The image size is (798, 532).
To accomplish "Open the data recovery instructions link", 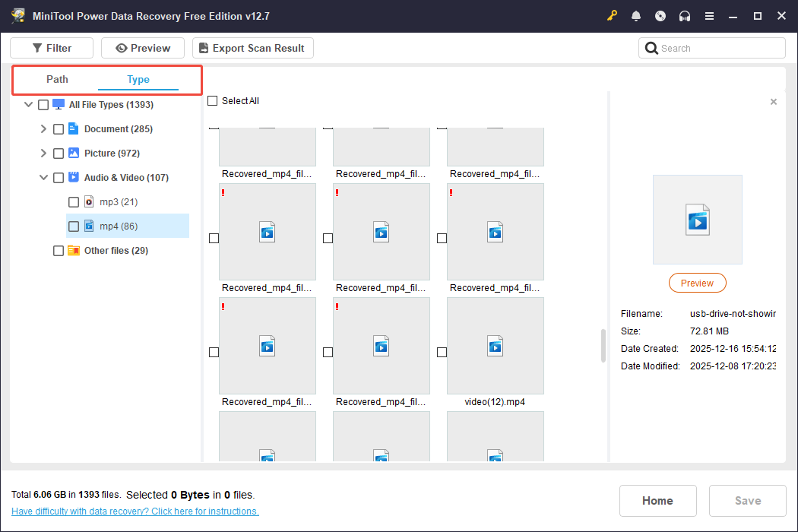I will coord(135,511).
